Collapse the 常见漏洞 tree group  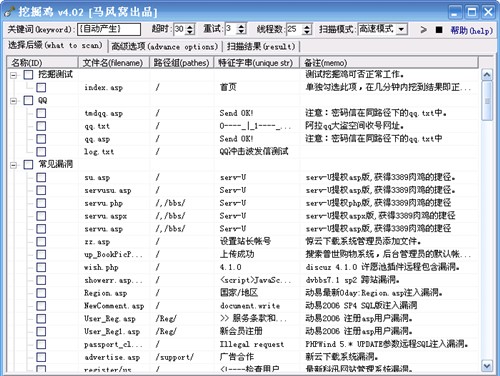[13, 165]
